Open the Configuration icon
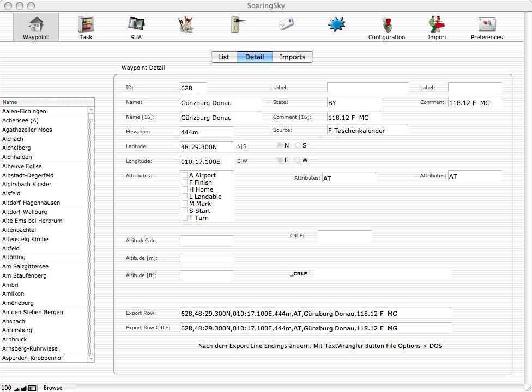 (x=387, y=24)
